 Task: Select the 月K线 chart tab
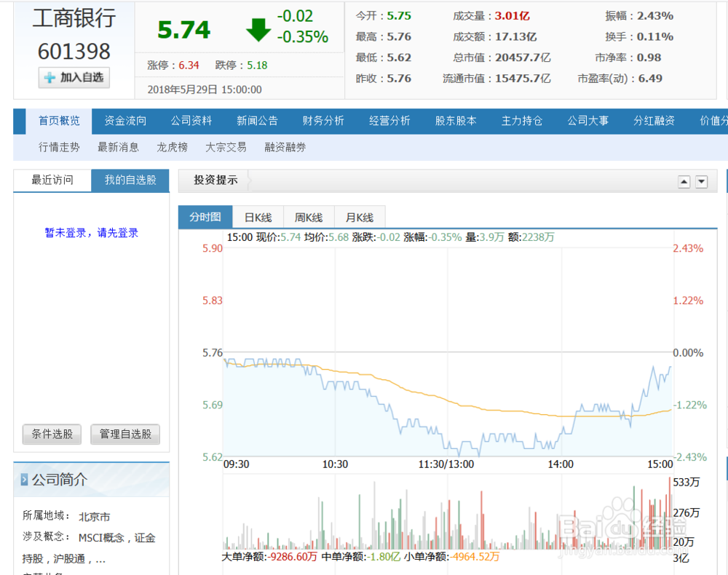click(360, 217)
